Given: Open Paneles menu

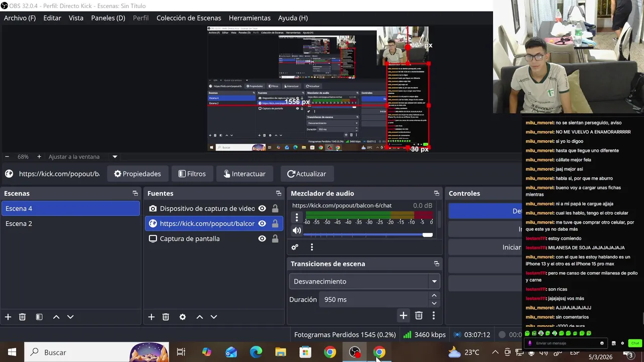Looking at the screenshot, I should pos(108,18).
